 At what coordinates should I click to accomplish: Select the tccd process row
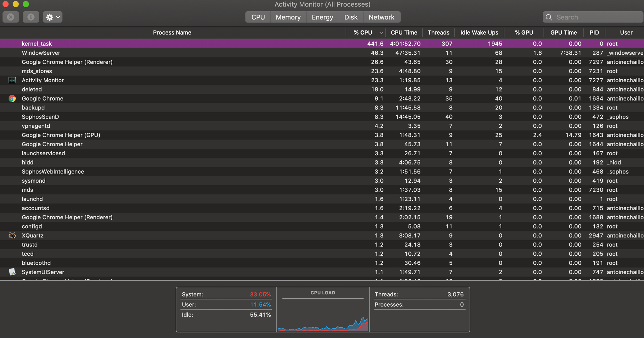click(x=322, y=254)
